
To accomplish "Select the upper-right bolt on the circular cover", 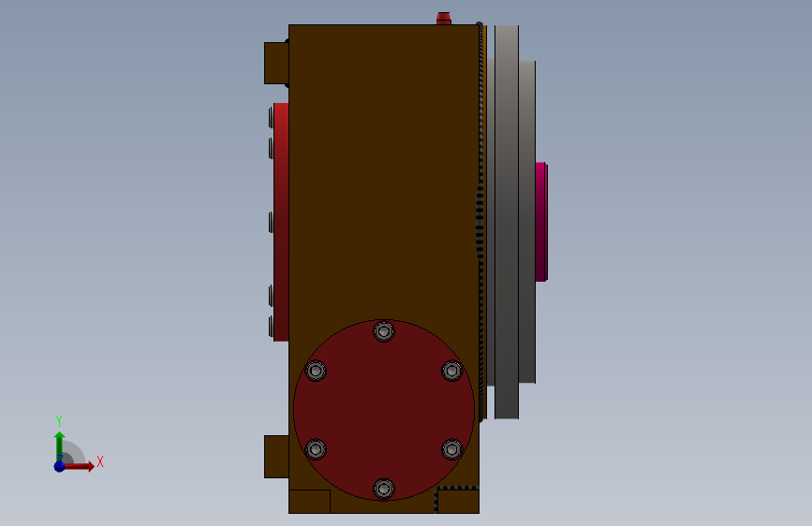I will click(x=451, y=371).
